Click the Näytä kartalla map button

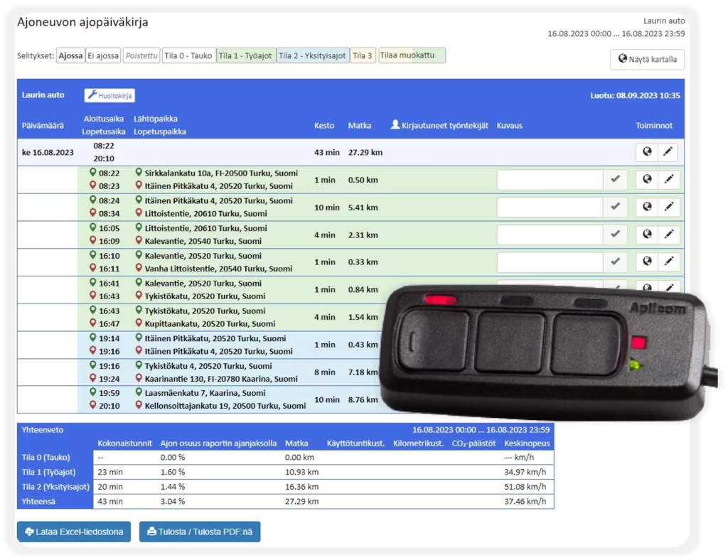[647, 60]
